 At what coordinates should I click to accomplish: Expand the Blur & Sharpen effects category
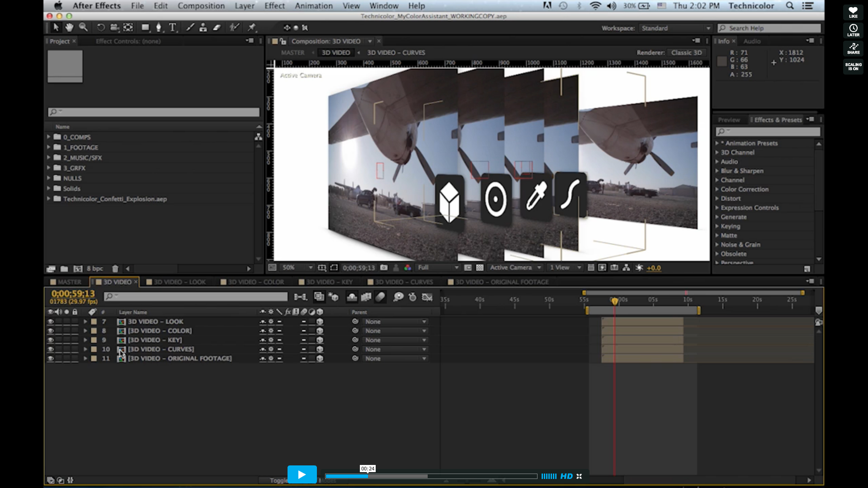click(x=717, y=171)
